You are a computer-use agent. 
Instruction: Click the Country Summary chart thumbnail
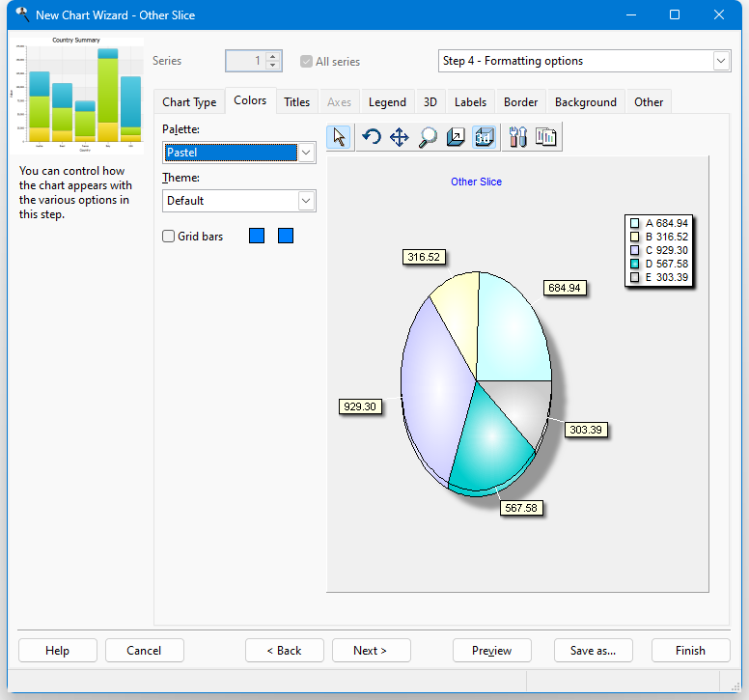[77, 95]
